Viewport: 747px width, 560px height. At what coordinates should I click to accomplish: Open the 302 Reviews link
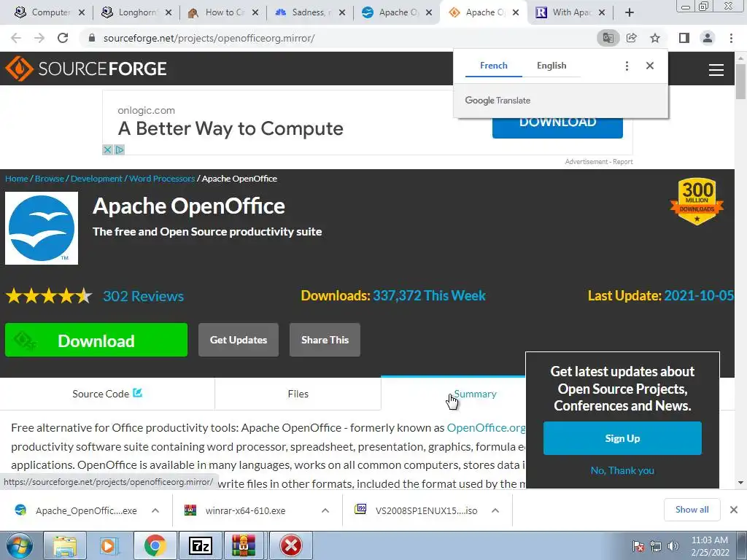(144, 296)
